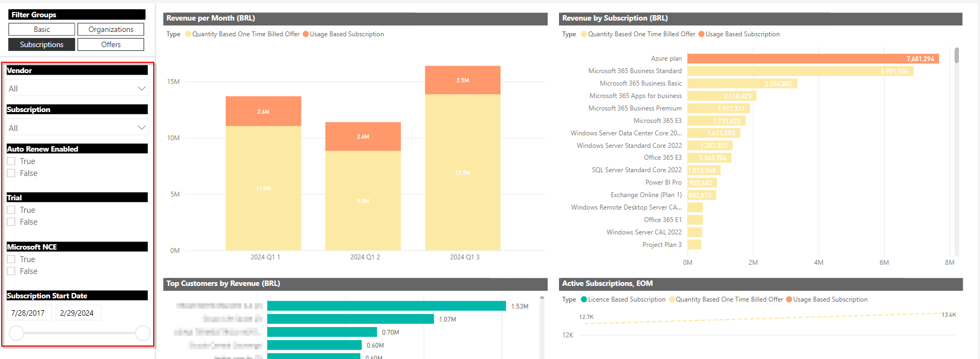Click the 1.07M customer bar
The height and width of the screenshot is (359, 980).
(x=351, y=319)
